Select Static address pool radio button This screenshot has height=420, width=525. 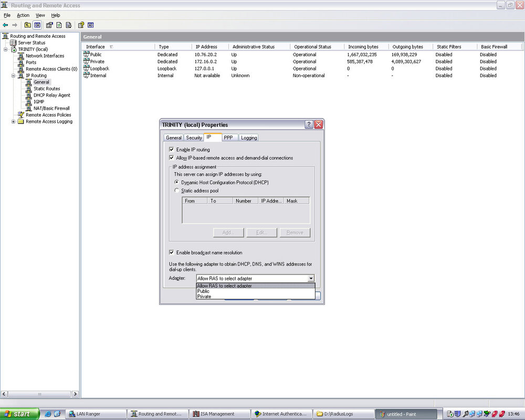(x=177, y=190)
